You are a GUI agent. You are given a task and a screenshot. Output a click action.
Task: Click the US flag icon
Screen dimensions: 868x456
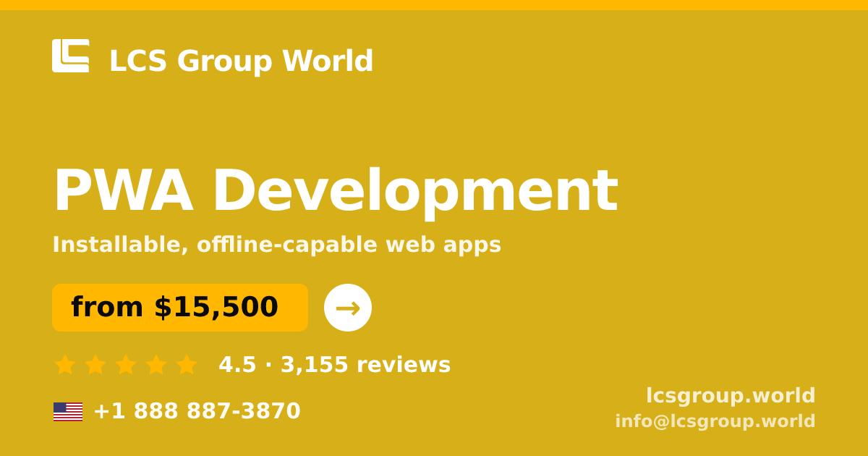(68, 412)
